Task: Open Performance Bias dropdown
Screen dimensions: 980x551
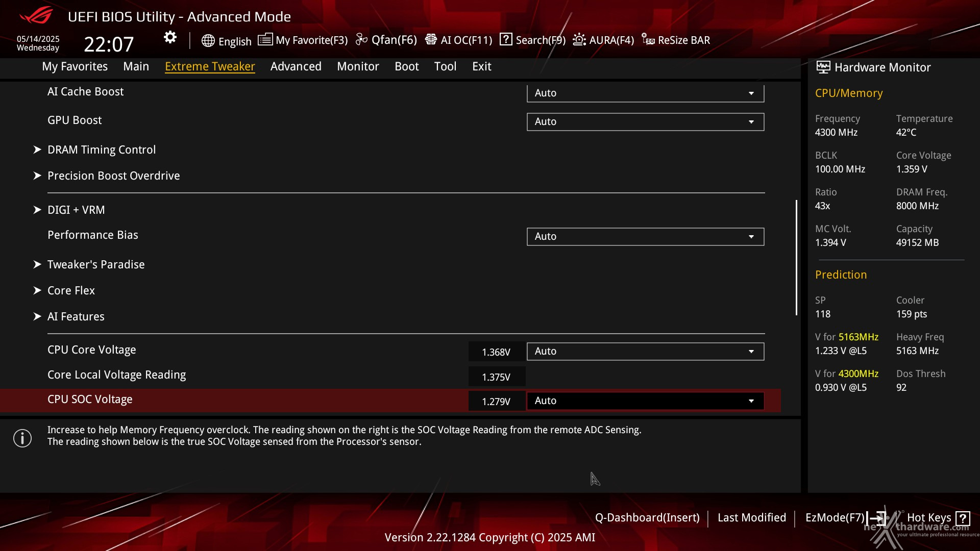Action: point(645,236)
